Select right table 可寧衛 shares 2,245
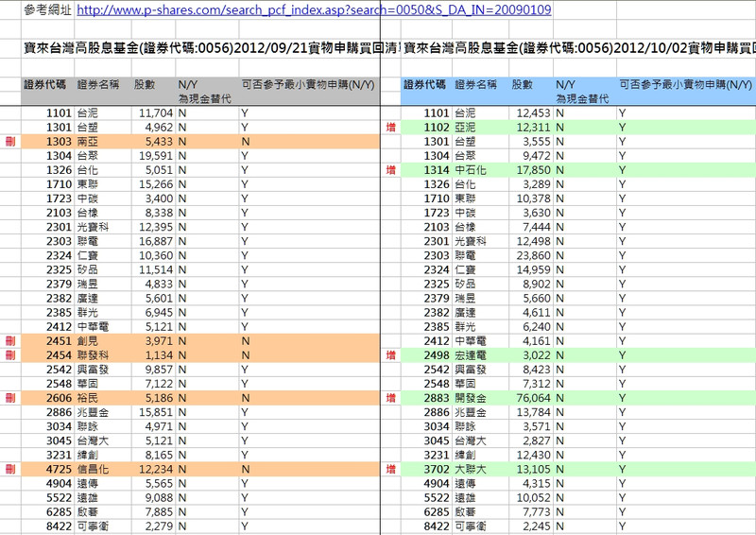The width and height of the screenshot is (756, 535). (x=537, y=526)
